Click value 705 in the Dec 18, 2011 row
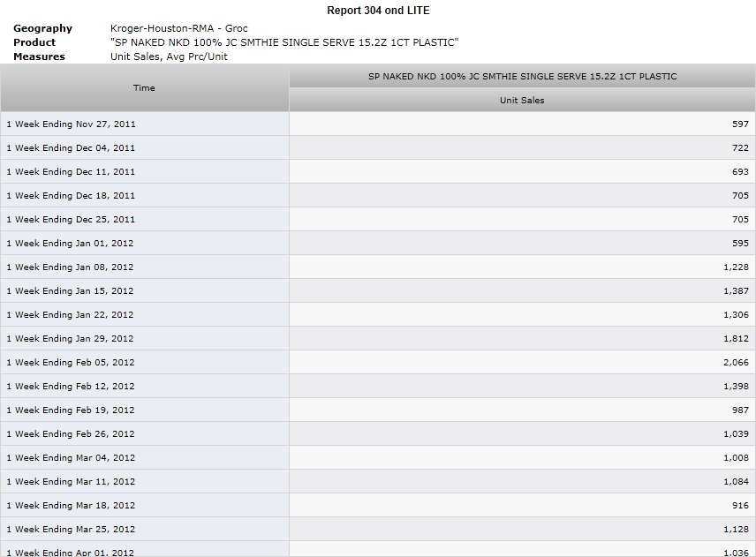756x557 pixels. point(740,196)
